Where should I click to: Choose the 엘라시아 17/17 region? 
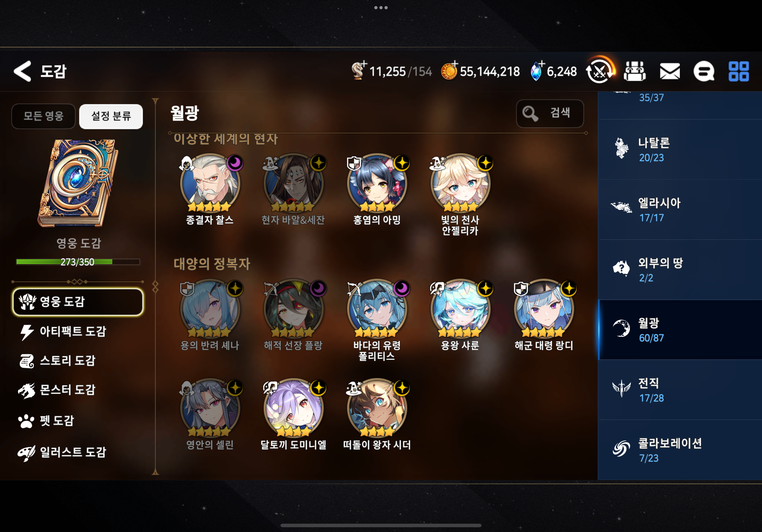coord(680,209)
